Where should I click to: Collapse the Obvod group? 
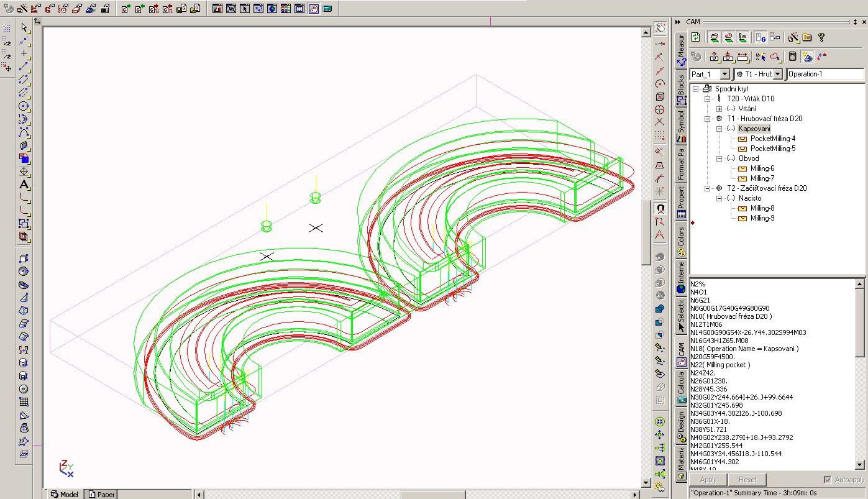tap(720, 158)
